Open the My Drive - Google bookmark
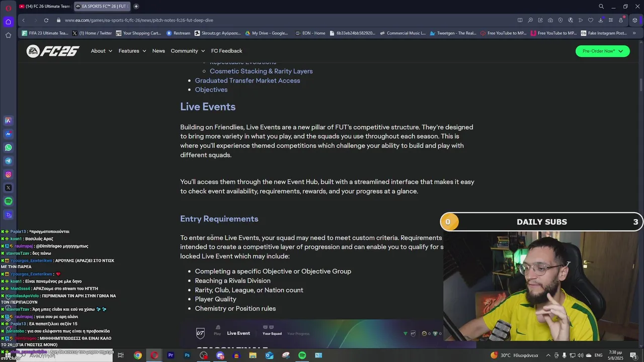644x362 pixels. pyautogui.click(x=266, y=33)
